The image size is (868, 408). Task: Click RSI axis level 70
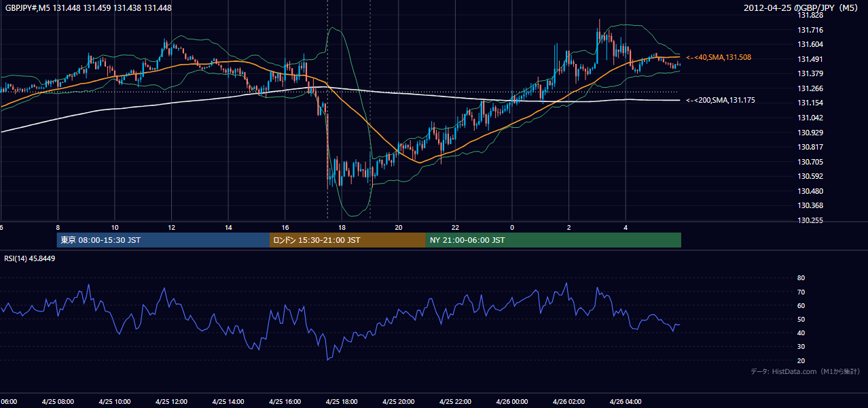click(801, 292)
